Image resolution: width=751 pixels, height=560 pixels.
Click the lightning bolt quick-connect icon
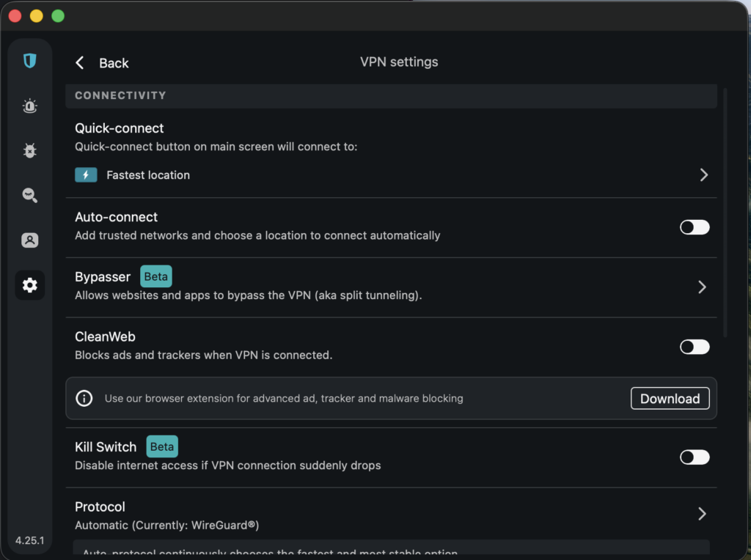pos(87,174)
